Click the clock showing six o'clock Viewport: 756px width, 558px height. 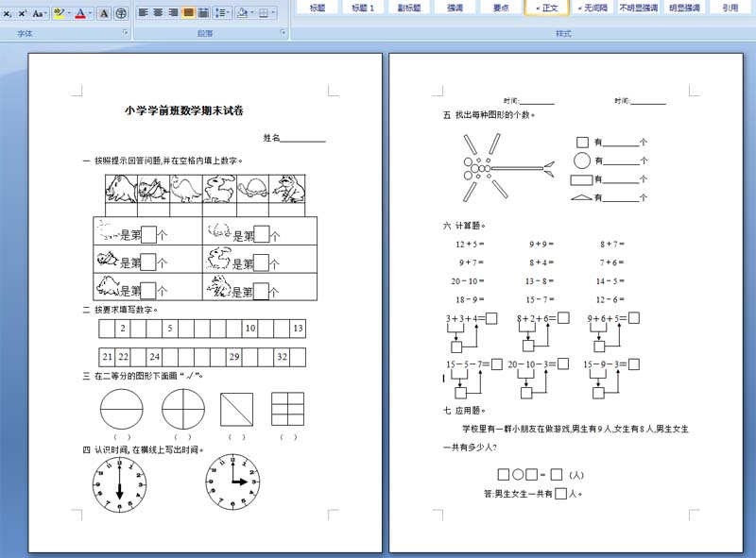pyautogui.click(x=120, y=484)
